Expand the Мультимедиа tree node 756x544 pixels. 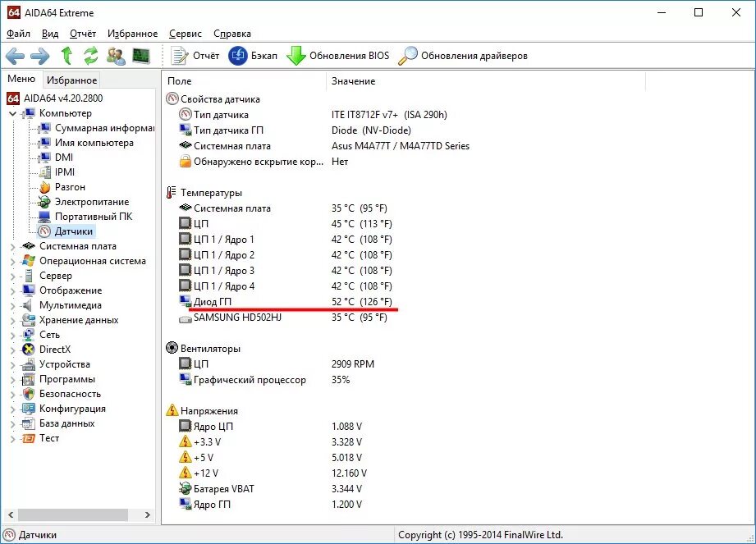13,306
